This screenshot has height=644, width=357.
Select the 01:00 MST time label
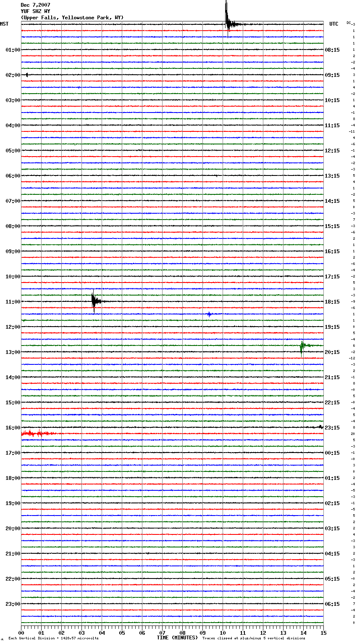13,50
